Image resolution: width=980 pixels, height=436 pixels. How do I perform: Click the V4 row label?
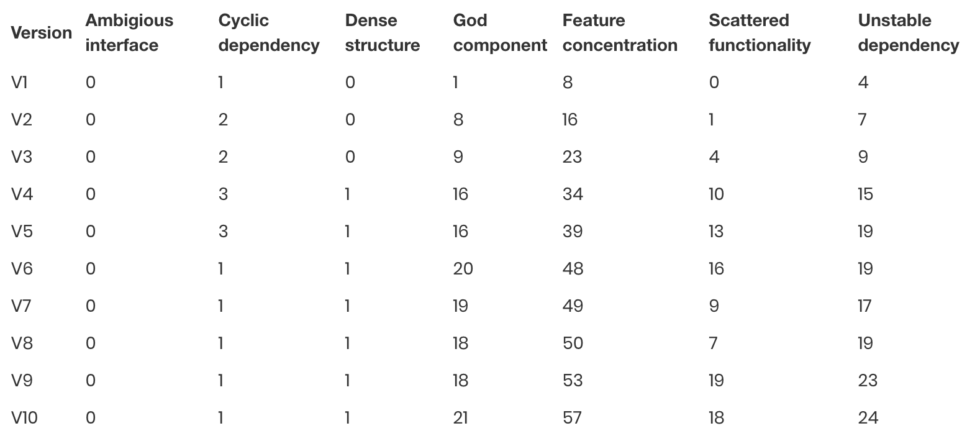point(22,194)
